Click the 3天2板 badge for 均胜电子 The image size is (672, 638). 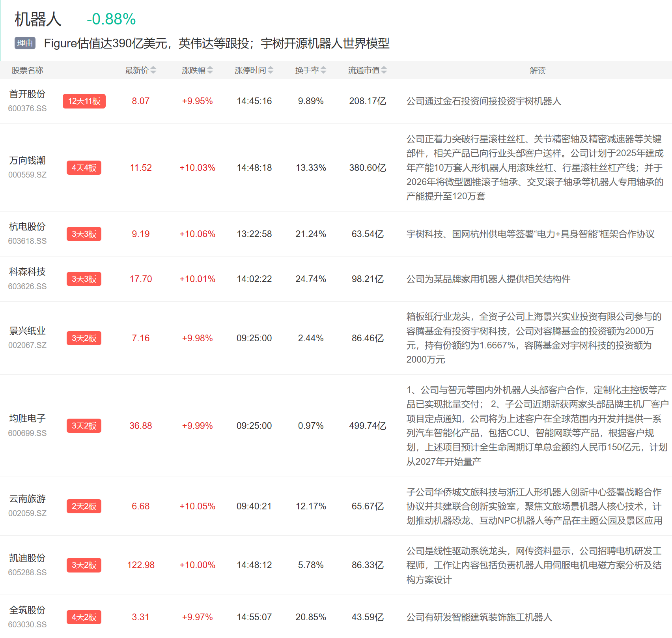tap(84, 426)
